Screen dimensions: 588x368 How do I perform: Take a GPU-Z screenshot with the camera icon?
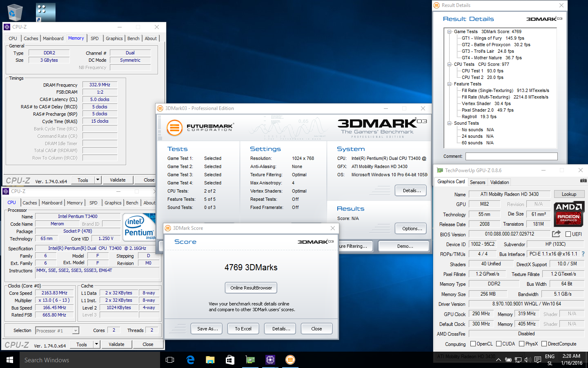click(x=584, y=180)
